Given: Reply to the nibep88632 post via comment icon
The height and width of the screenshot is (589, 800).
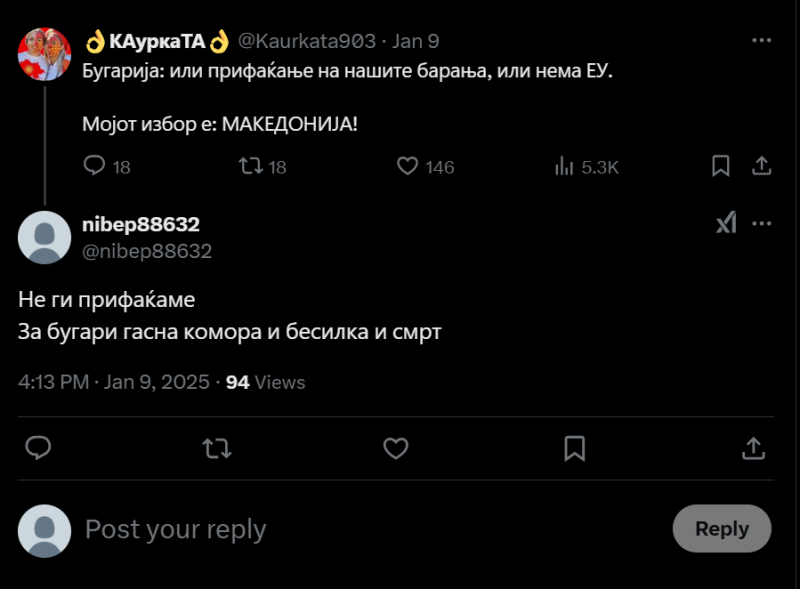Looking at the screenshot, I should (38, 448).
